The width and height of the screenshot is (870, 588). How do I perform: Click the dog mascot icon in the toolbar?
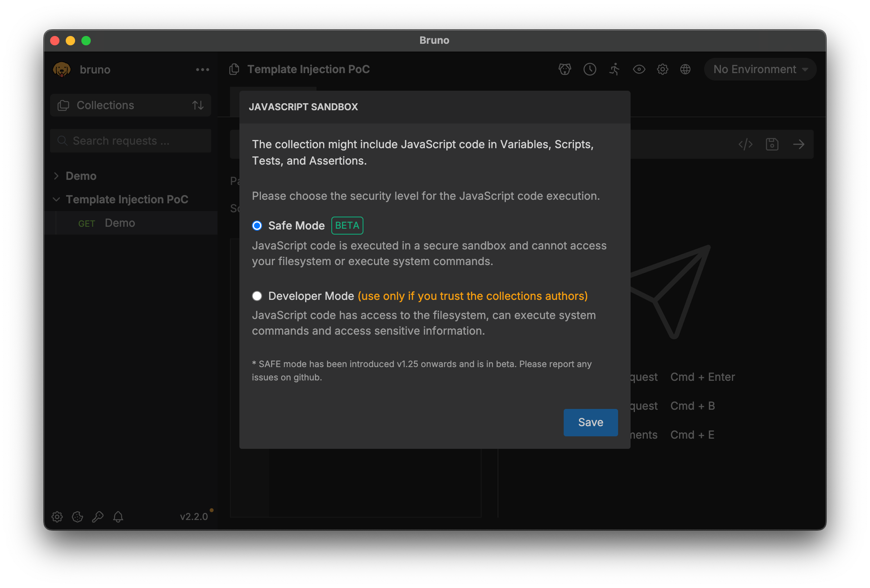[564, 69]
